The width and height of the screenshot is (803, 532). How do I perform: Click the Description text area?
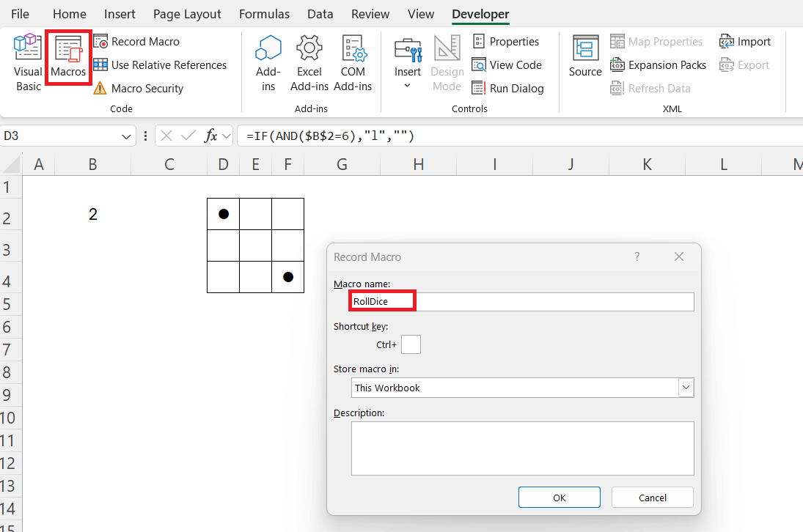pos(522,448)
